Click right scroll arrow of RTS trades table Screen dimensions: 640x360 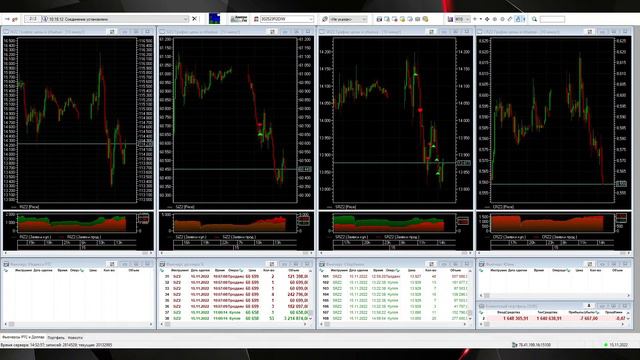[x=151, y=324]
